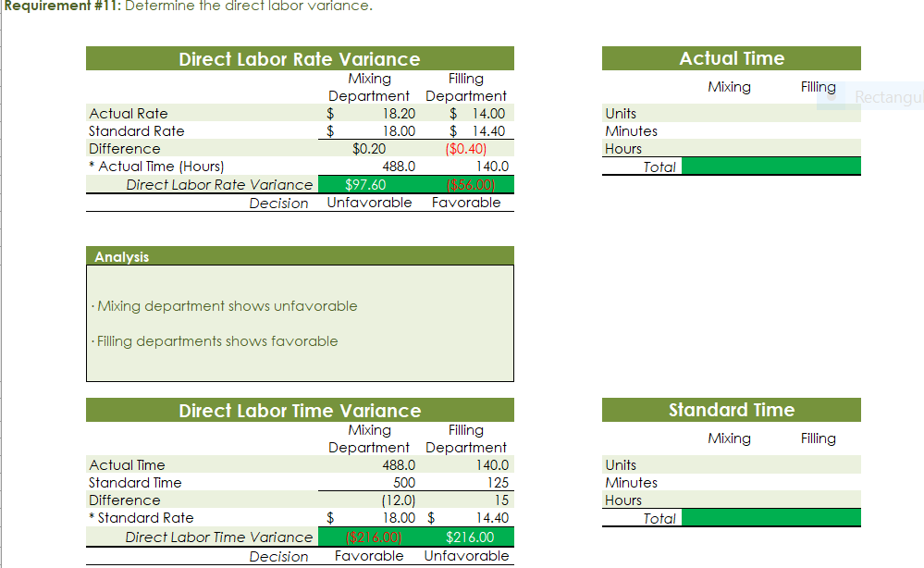Select 'Direct Labor Time Variance' italic row label
Image resolution: width=924 pixels, height=568 pixels.
pyautogui.click(x=218, y=537)
